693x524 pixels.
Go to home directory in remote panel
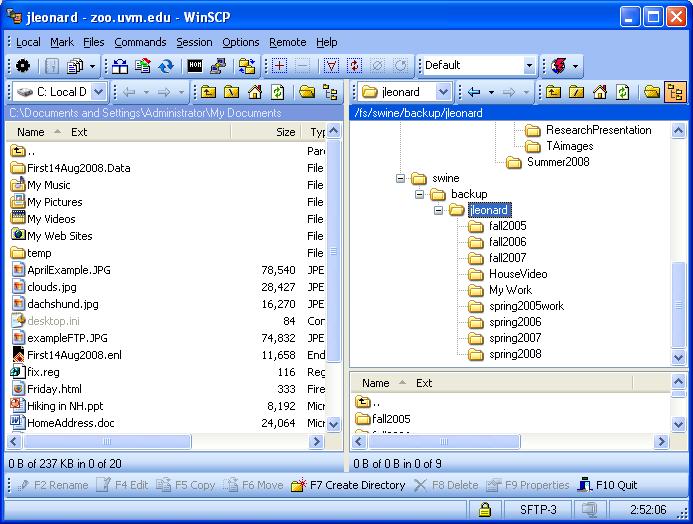(599, 92)
